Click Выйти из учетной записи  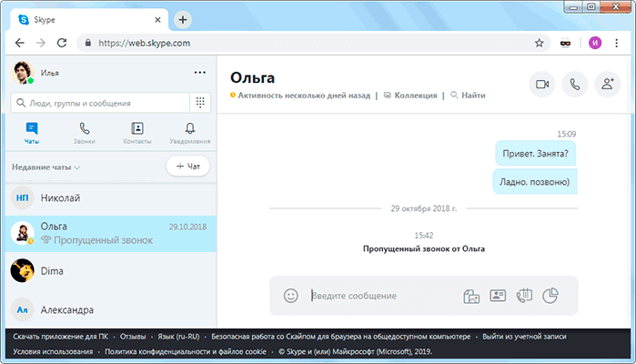click(524, 337)
